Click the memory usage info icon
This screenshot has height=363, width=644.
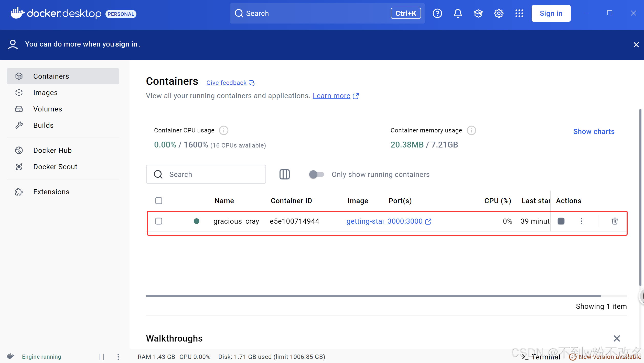coord(471,130)
